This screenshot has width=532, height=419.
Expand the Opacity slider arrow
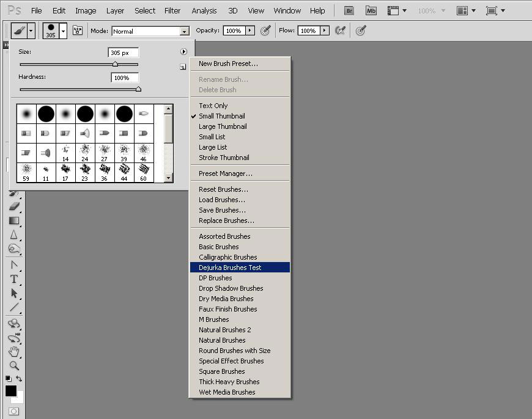(x=249, y=31)
